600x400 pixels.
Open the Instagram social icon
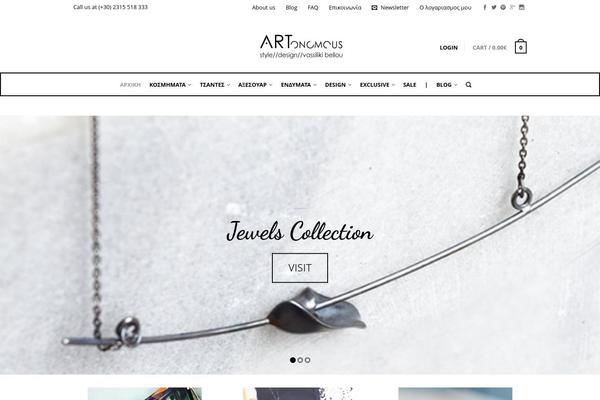point(522,7)
